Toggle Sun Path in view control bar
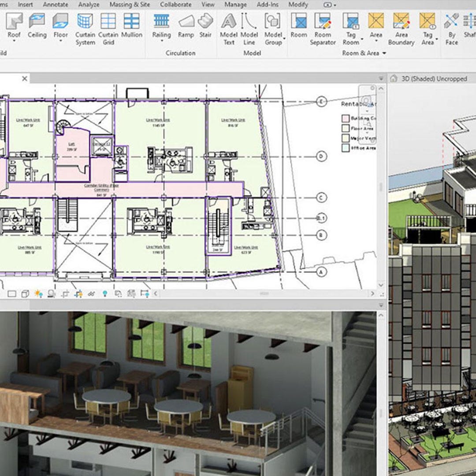476x476 pixels. pyautogui.click(x=38, y=294)
